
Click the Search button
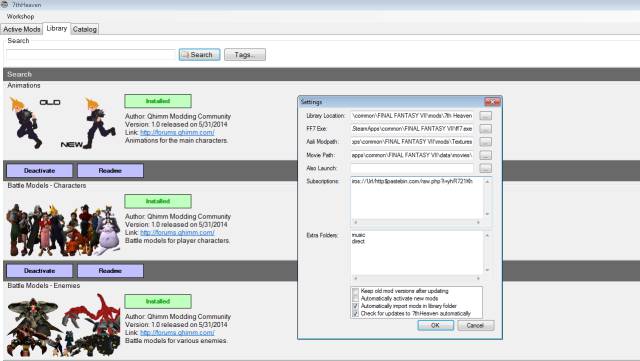point(199,55)
